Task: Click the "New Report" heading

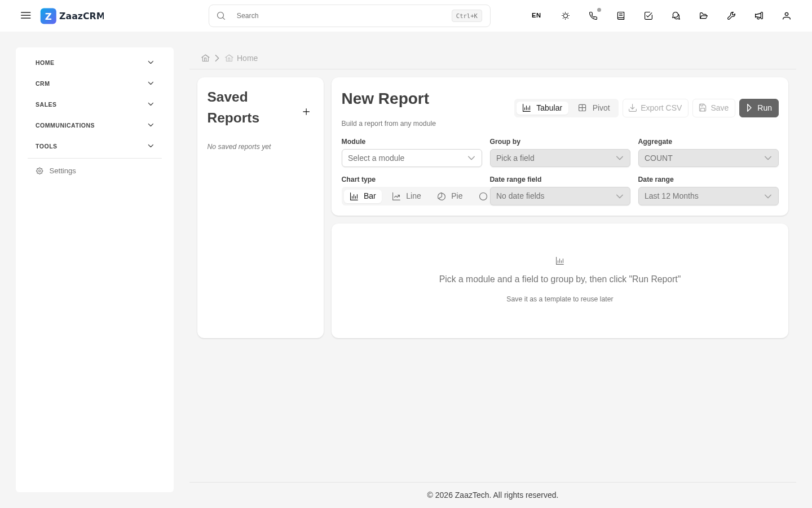Action: click(x=385, y=99)
